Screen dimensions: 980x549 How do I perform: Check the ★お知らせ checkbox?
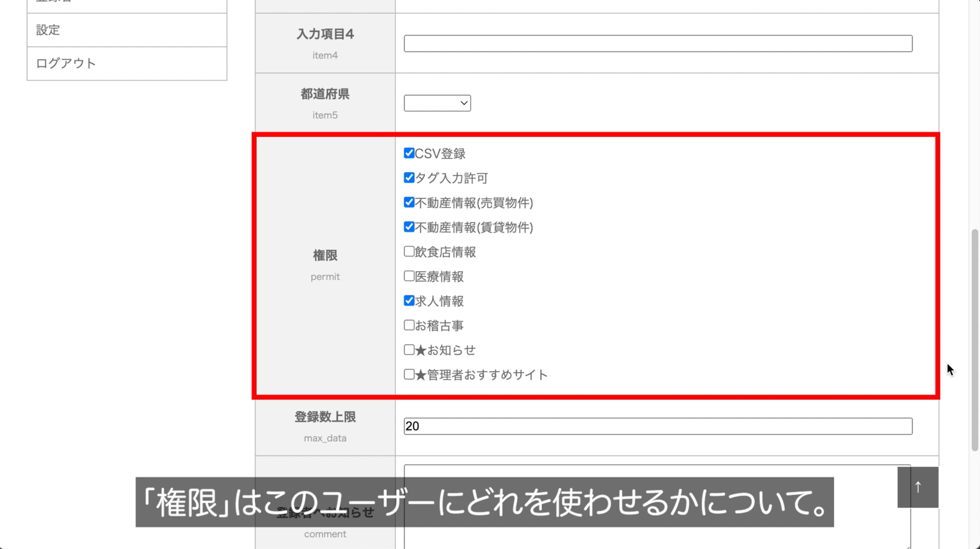click(409, 350)
